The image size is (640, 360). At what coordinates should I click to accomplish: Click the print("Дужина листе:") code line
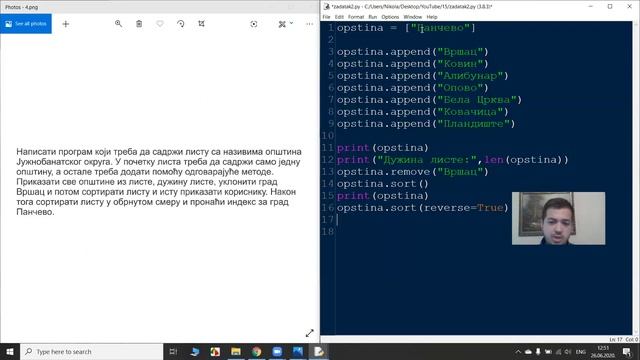(452, 160)
